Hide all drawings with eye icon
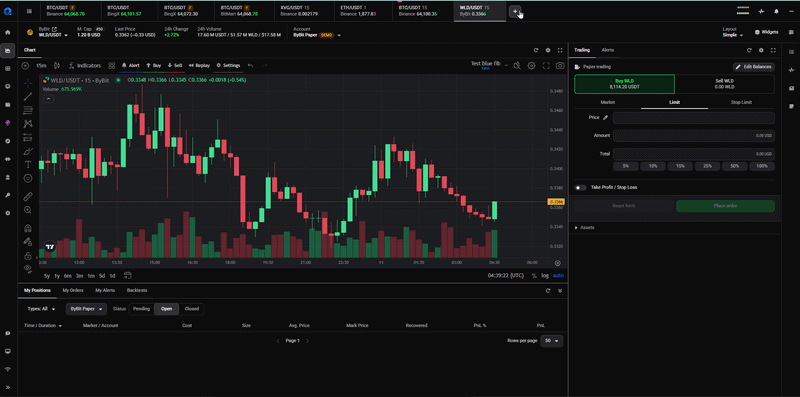 [28, 268]
